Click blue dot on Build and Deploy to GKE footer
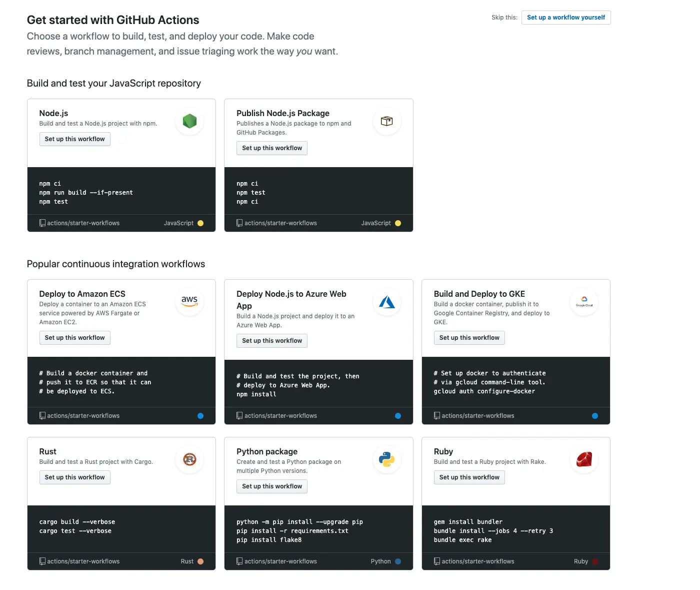This screenshot has height=590, width=700. (x=595, y=416)
